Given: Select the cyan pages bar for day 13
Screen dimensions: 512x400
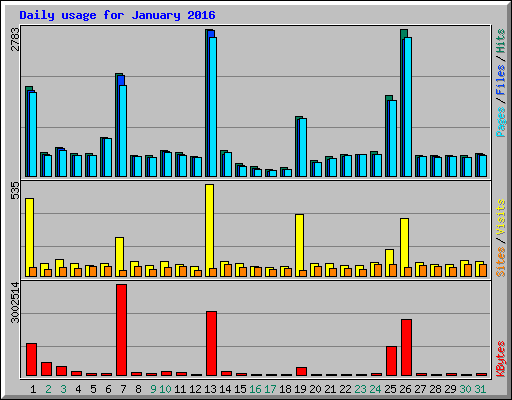Looking at the screenshot, I should tap(213, 107).
